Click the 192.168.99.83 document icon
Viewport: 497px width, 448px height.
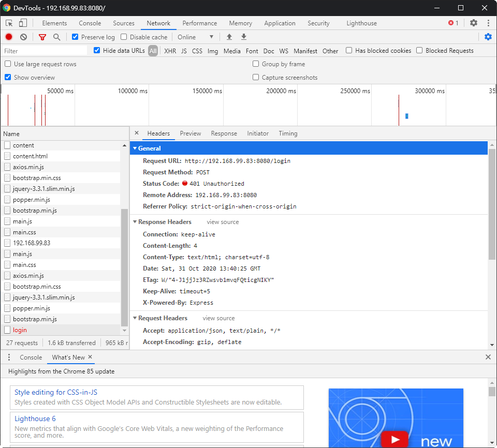[x=7, y=243]
